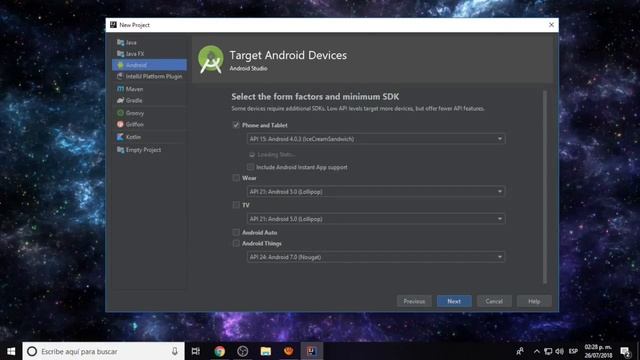Click the Maven project icon
The height and width of the screenshot is (360, 640).
tap(120, 89)
